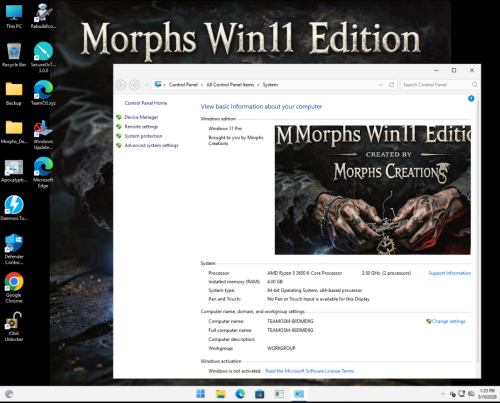Read the Microsoft Software License Terms link
The width and height of the screenshot is (500, 403).
click(310, 371)
